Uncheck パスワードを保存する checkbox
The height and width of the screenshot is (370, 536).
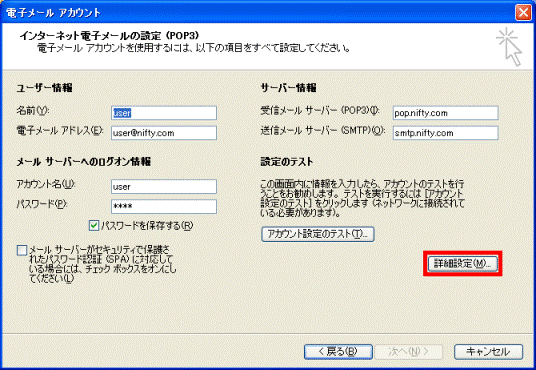(x=94, y=226)
